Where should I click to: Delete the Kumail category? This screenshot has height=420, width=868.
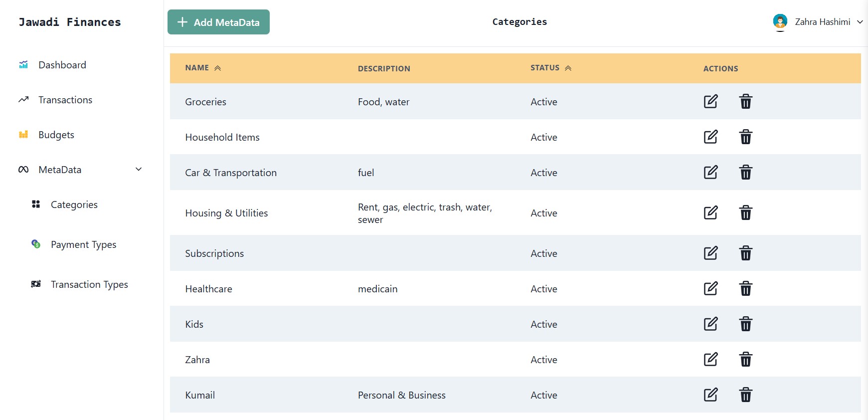point(745,395)
